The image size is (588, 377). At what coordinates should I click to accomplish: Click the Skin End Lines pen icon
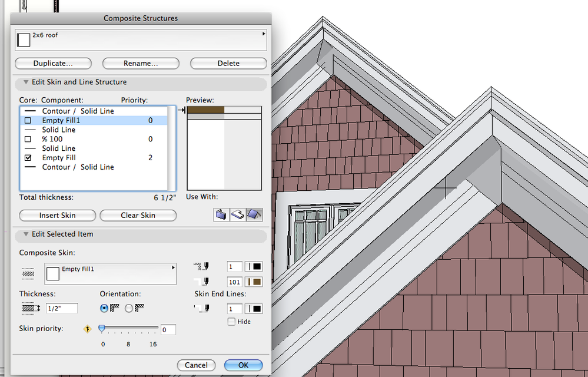point(201,309)
